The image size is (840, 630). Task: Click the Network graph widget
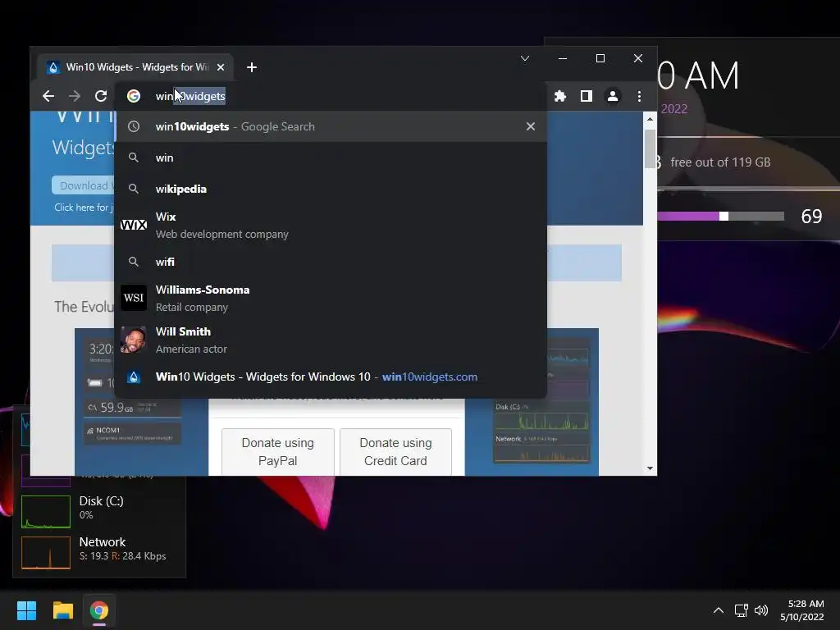46,552
